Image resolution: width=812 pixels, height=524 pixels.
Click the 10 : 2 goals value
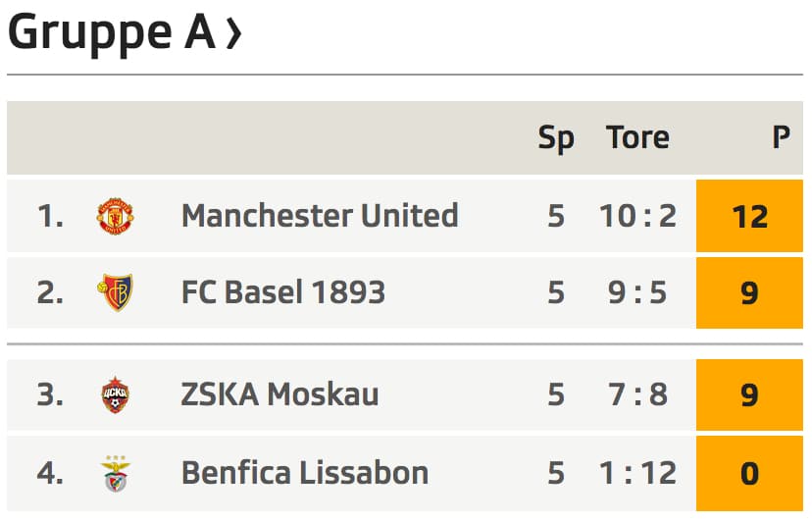tap(637, 216)
